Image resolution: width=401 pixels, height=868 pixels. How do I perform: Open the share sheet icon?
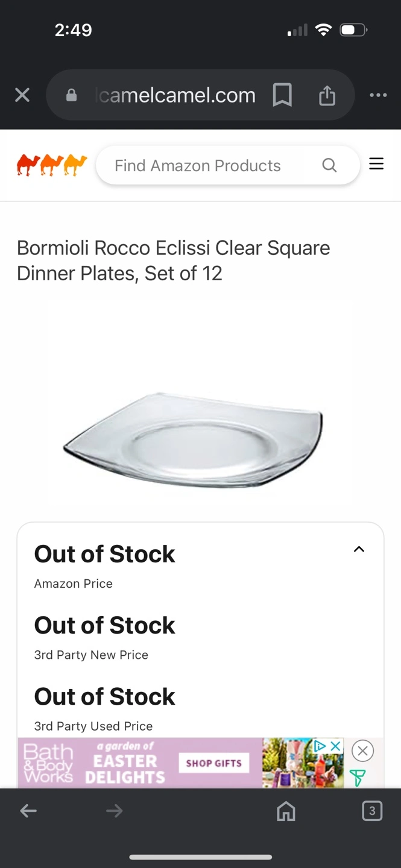pos(327,95)
